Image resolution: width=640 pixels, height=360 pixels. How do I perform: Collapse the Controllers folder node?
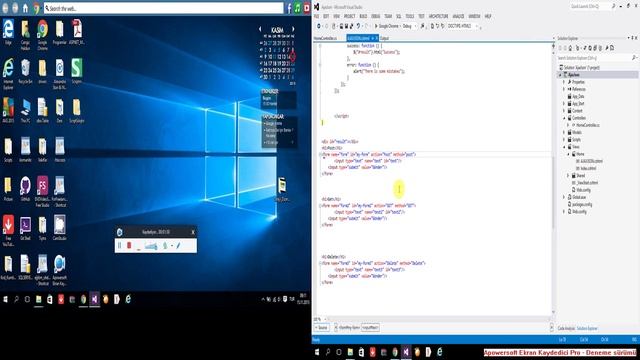[564, 118]
